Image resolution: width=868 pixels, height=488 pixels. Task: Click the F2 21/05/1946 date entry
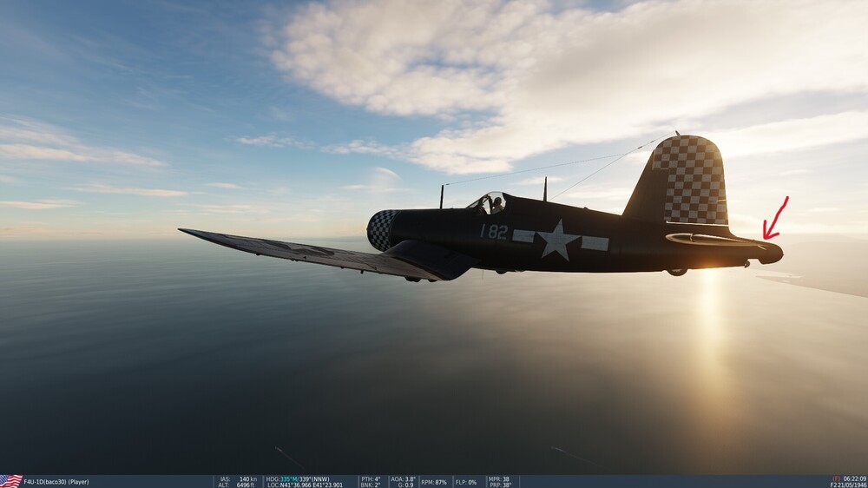[847, 485]
